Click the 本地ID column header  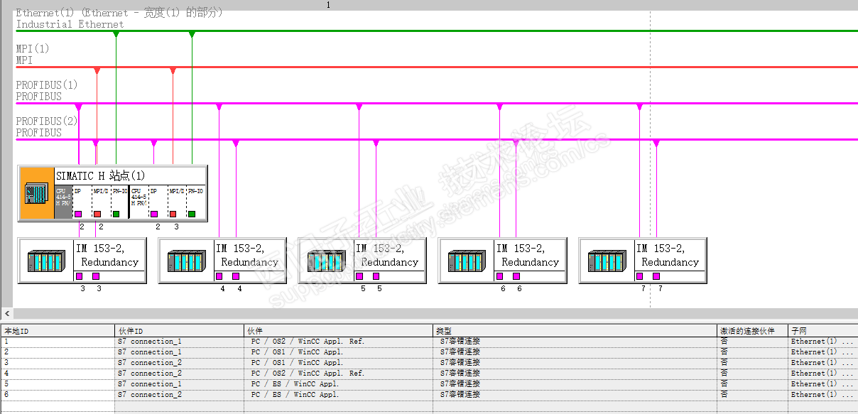click(x=57, y=331)
